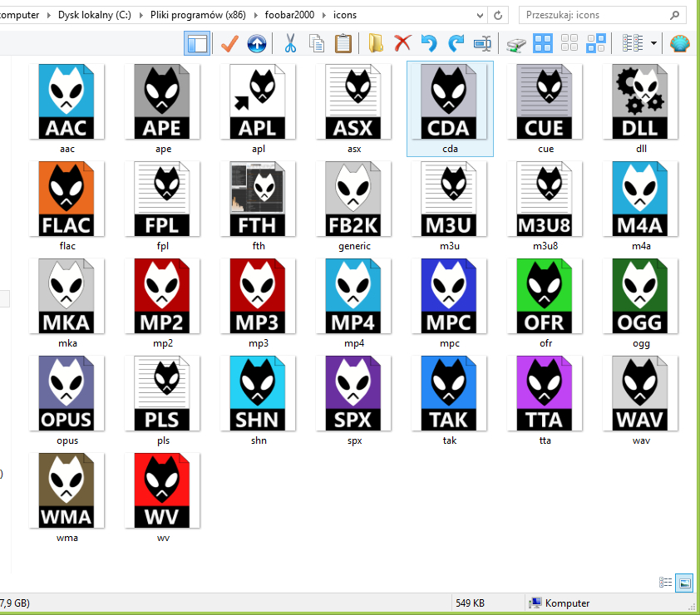Switch to large icons view
Screen dimensions: 700x615
[543, 44]
